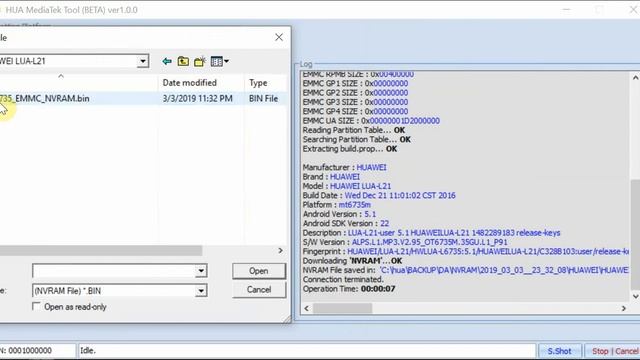
Task: Open the View menu icon
Action: click(x=220, y=62)
